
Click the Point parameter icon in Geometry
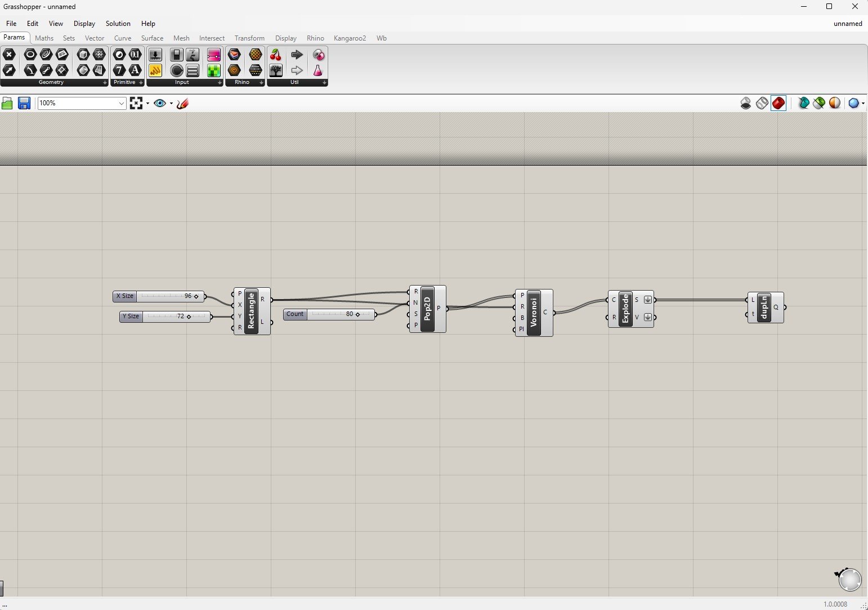(x=9, y=55)
